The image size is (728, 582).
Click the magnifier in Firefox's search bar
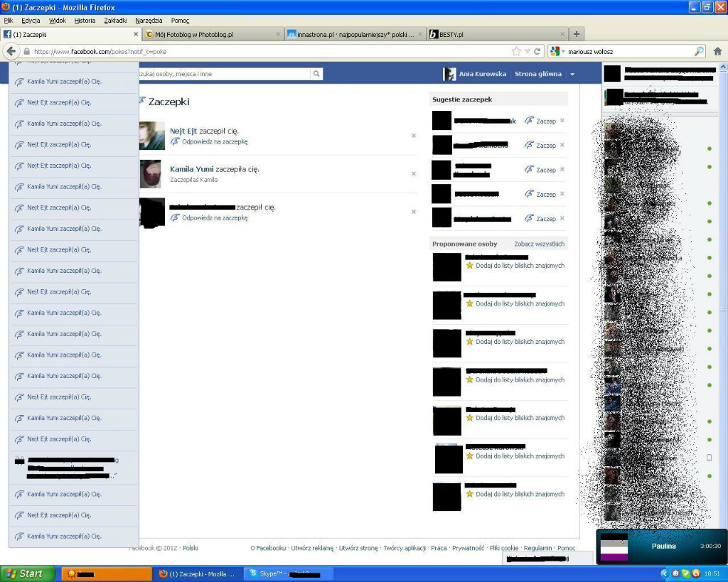[698, 51]
